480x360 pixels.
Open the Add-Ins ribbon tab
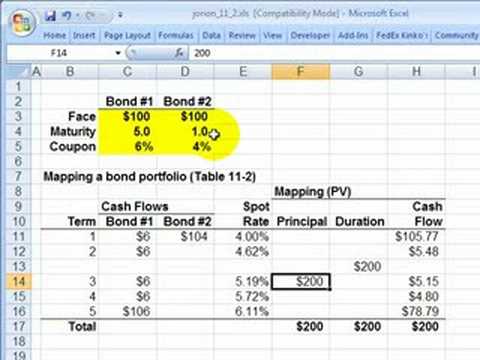(353, 35)
